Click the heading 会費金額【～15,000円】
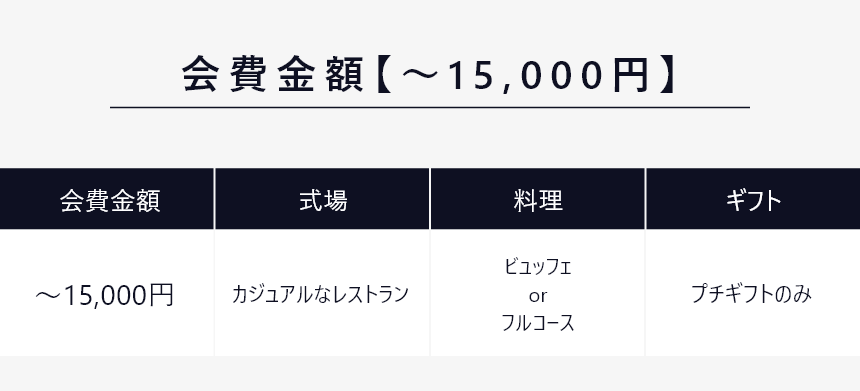This screenshot has height=391, width=860. [429, 75]
